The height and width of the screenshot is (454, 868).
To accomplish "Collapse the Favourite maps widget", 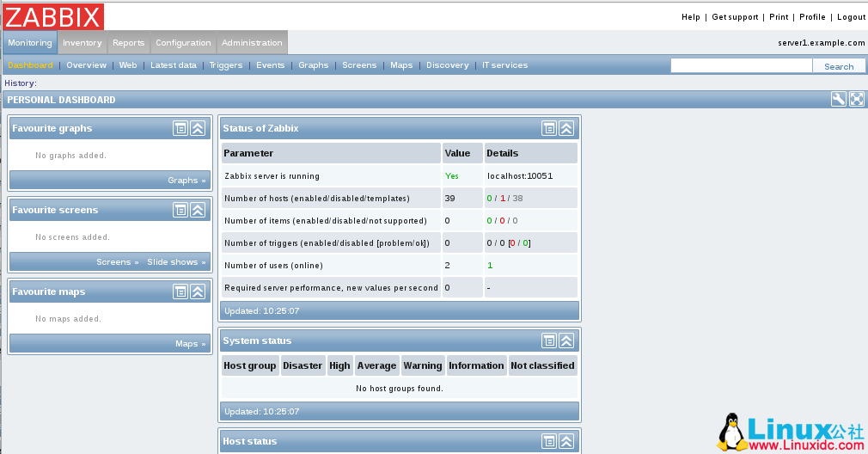I will click(198, 291).
